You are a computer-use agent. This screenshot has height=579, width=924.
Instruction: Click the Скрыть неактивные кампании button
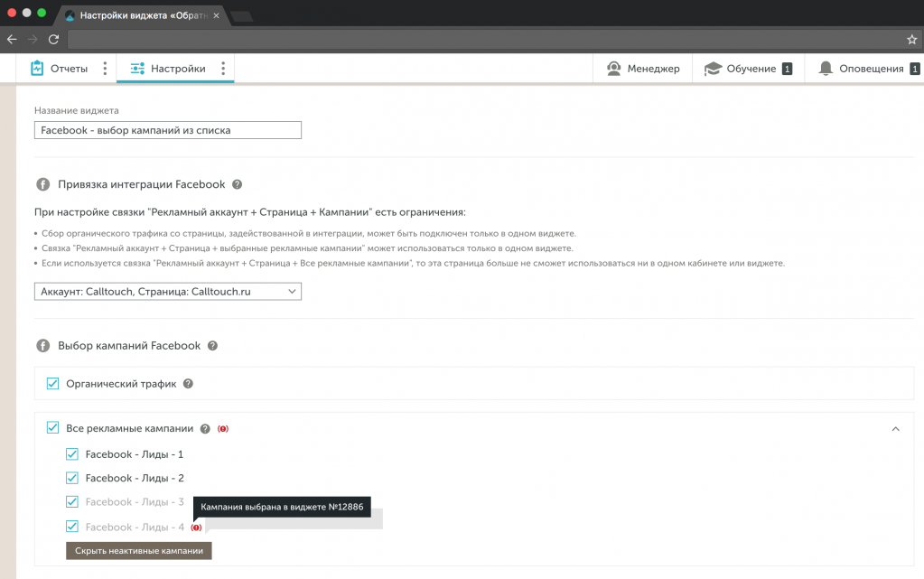coord(138,551)
